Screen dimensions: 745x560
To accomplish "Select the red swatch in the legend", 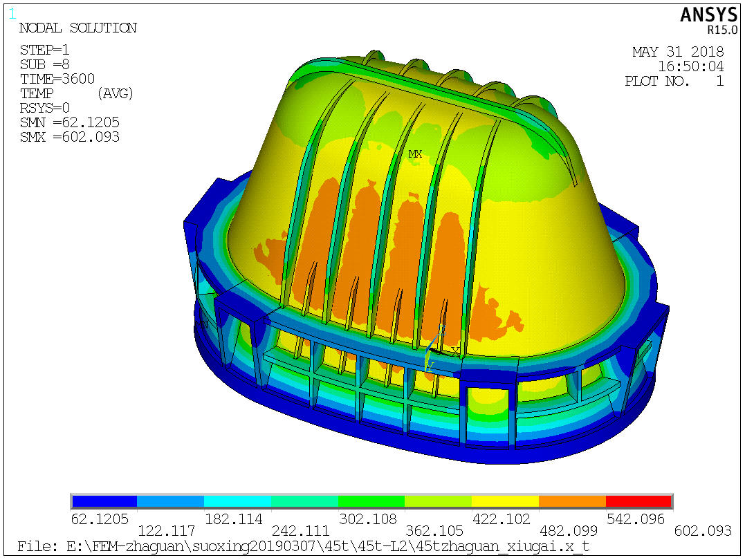I will 638,501.
